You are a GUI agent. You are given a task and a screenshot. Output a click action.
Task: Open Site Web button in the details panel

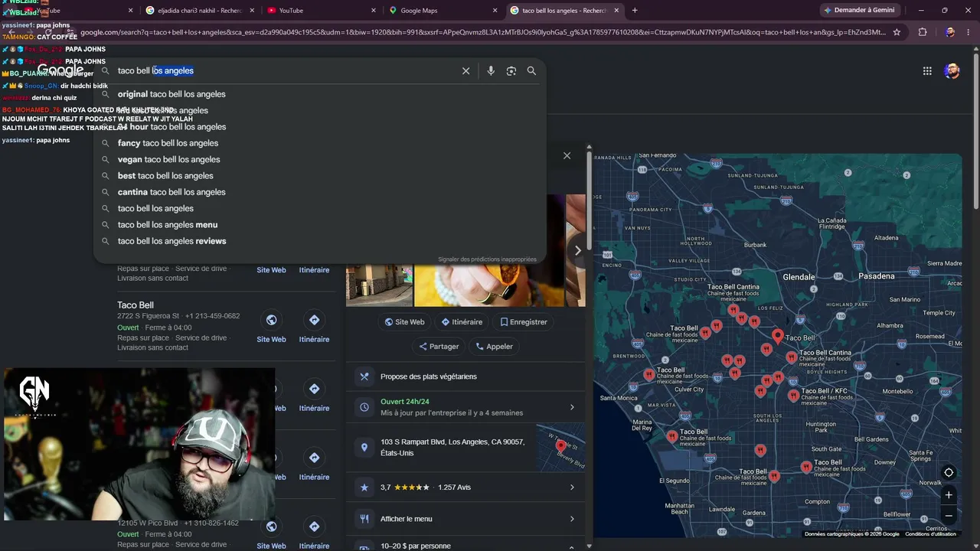point(404,322)
